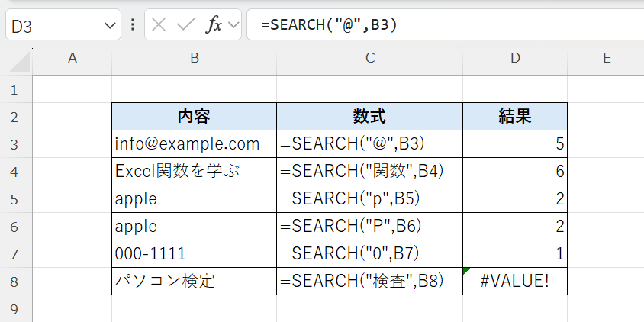Click the green error indicator in cell D8

466,271
